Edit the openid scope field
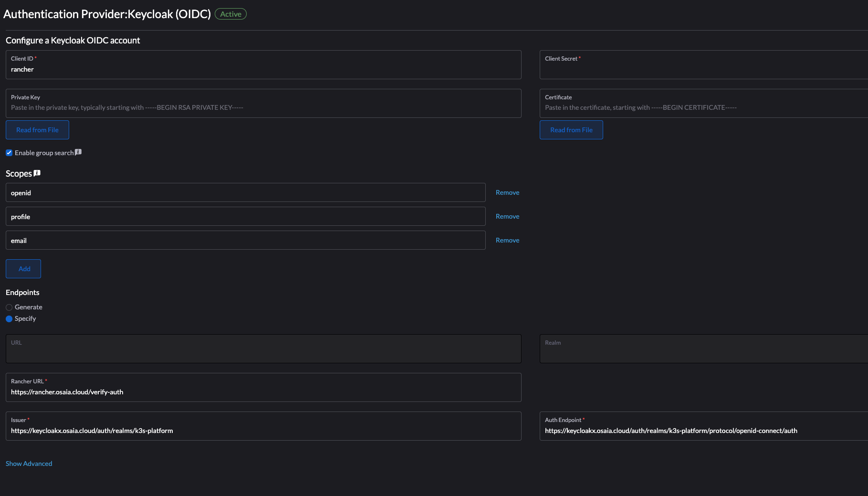Screen dimensions: 868x496 tap(246, 192)
